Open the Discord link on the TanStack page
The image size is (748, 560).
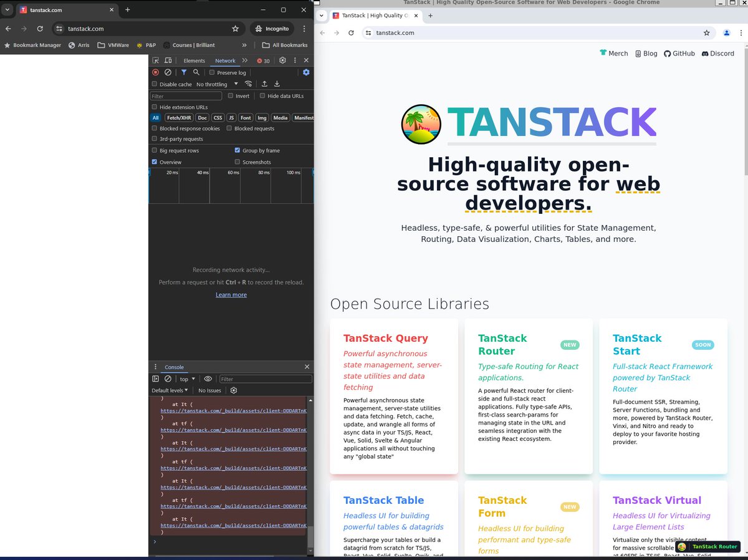pos(717,54)
